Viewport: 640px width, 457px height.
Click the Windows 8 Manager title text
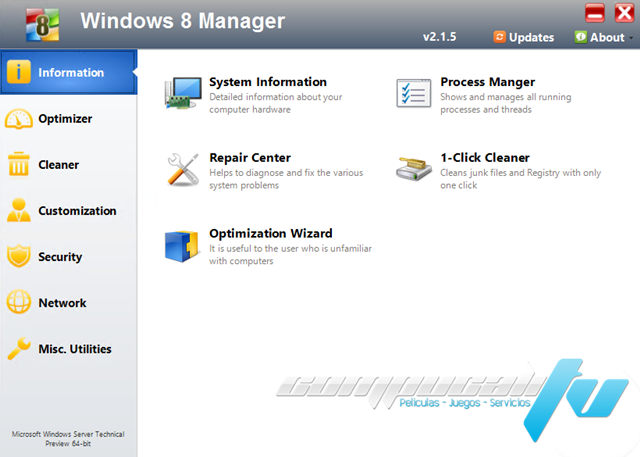[x=182, y=21]
